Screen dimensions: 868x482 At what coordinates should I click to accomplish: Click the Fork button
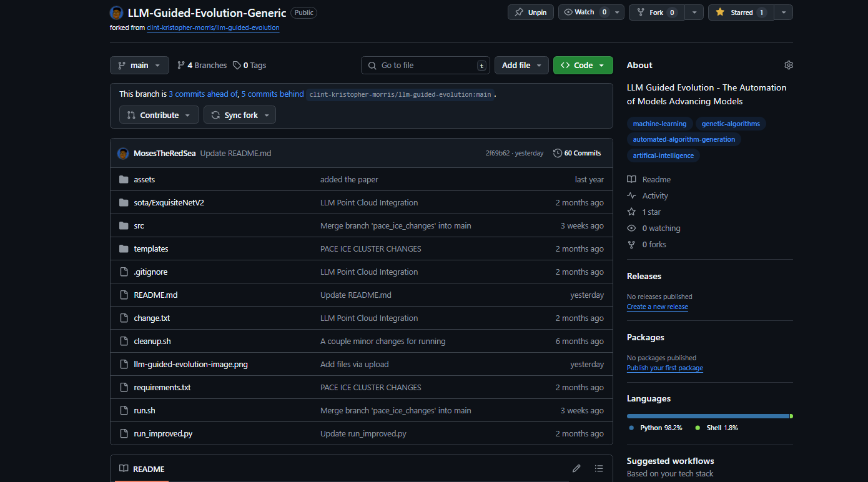point(657,12)
